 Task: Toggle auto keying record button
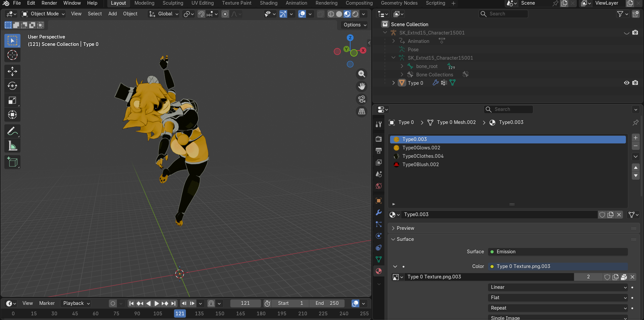point(113,303)
